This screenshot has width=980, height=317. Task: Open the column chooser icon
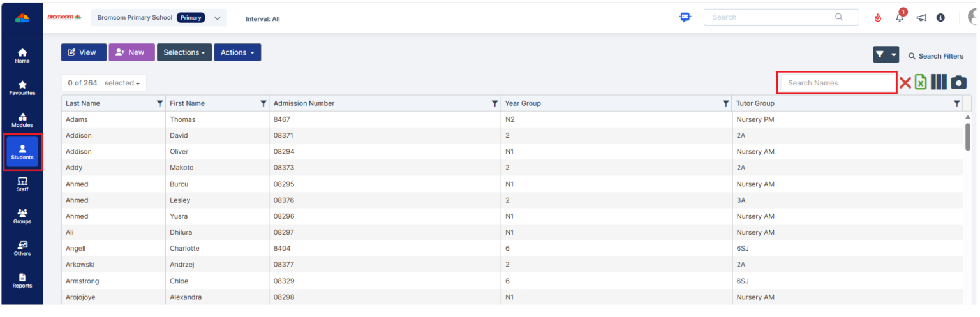(938, 82)
